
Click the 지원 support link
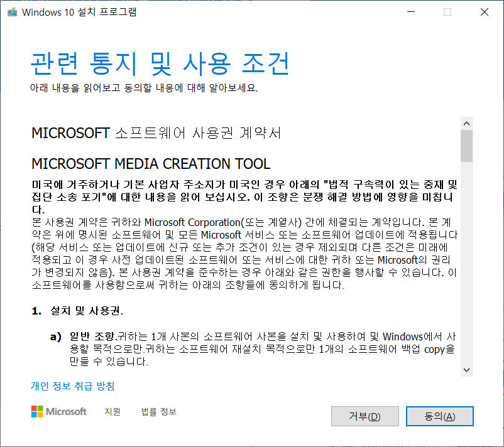pyautogui.click(x=111, y=412)
